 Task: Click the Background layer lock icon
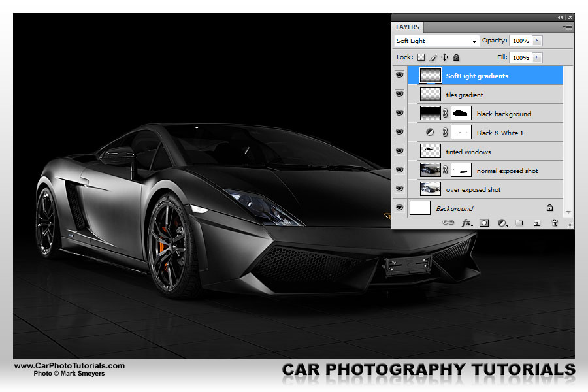[549, 208]
